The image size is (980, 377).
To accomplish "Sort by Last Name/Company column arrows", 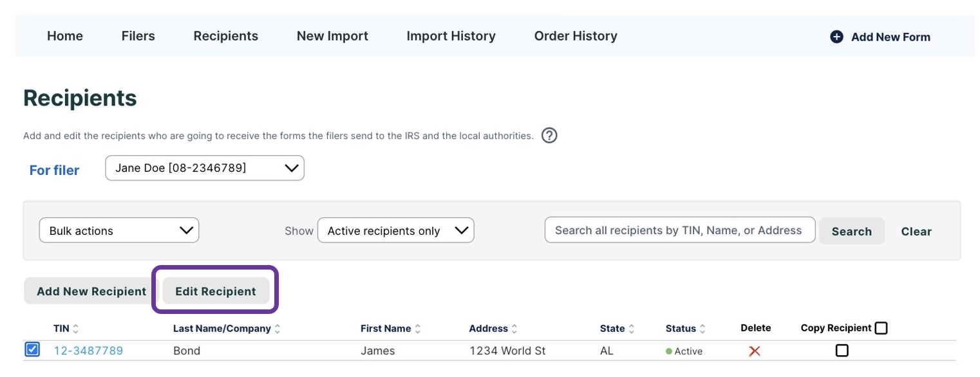I will point(278,329).
